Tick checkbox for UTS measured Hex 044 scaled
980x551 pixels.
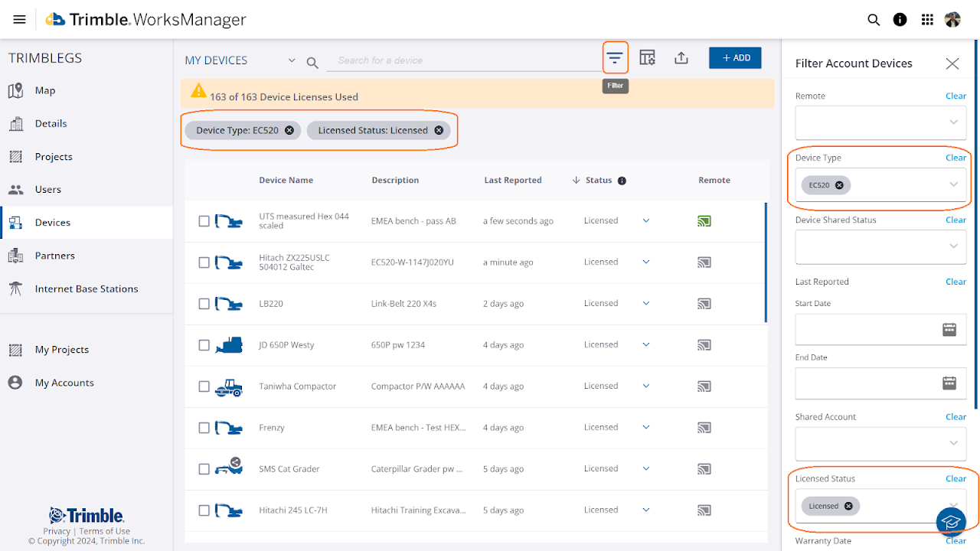pos(204,221)
